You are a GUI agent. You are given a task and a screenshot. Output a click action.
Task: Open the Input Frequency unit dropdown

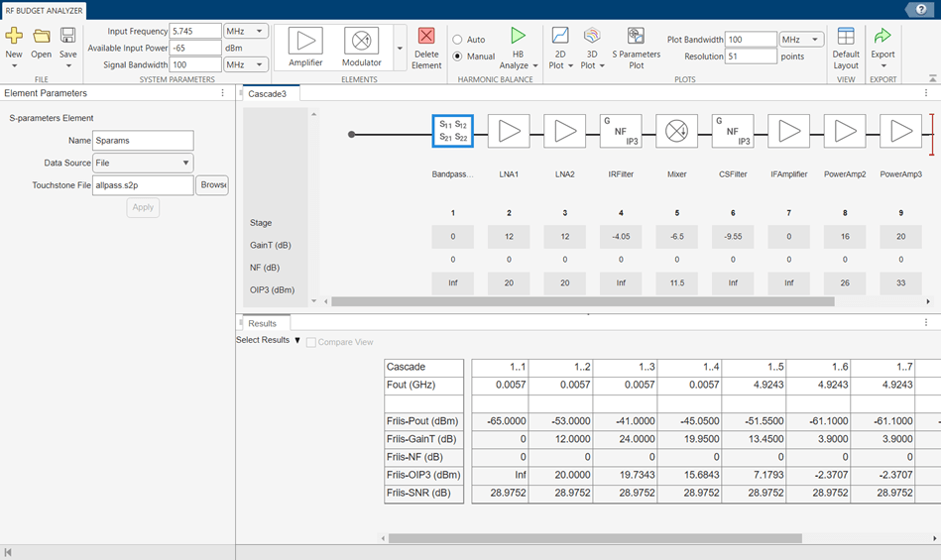click(x=246, y=32)
